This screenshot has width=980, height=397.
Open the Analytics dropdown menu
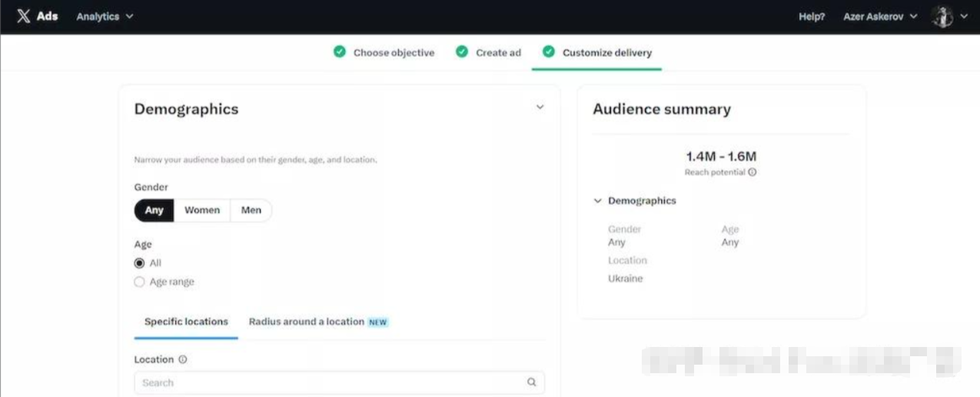click(x=105, y=16)
